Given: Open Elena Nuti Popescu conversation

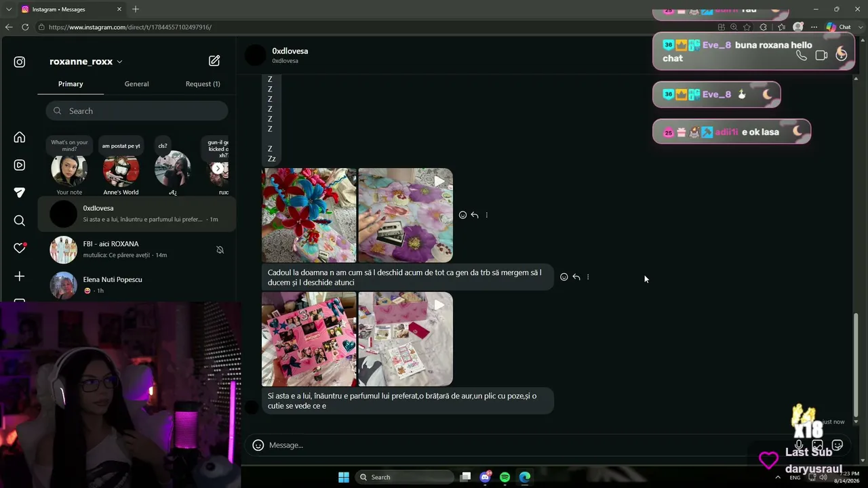Looking at the screenshot, I should [x=137, y=285].
